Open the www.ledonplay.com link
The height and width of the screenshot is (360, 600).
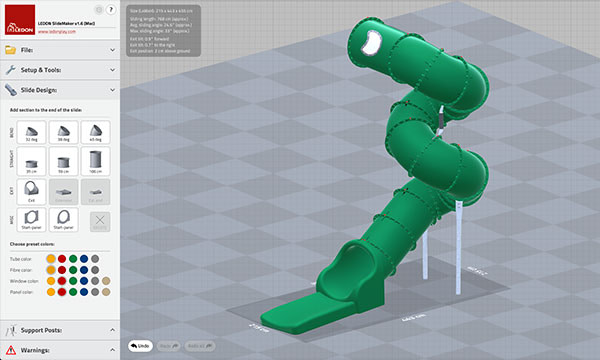point(57,32)
